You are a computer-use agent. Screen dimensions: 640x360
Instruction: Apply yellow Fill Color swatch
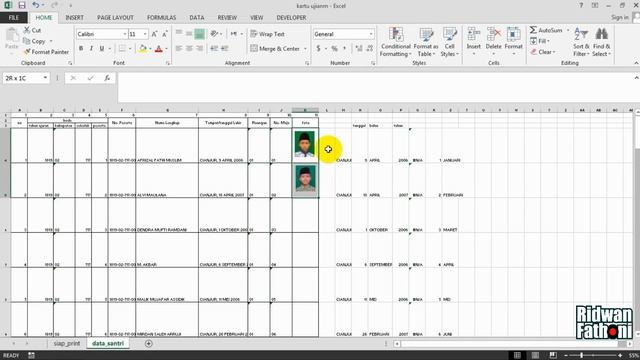click(143, 49)
